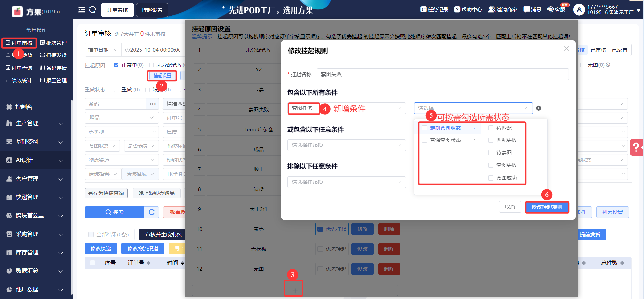Sort by 总件数 column arrows
The height and width of the screenshot is (299, 644).
[622, 263]
